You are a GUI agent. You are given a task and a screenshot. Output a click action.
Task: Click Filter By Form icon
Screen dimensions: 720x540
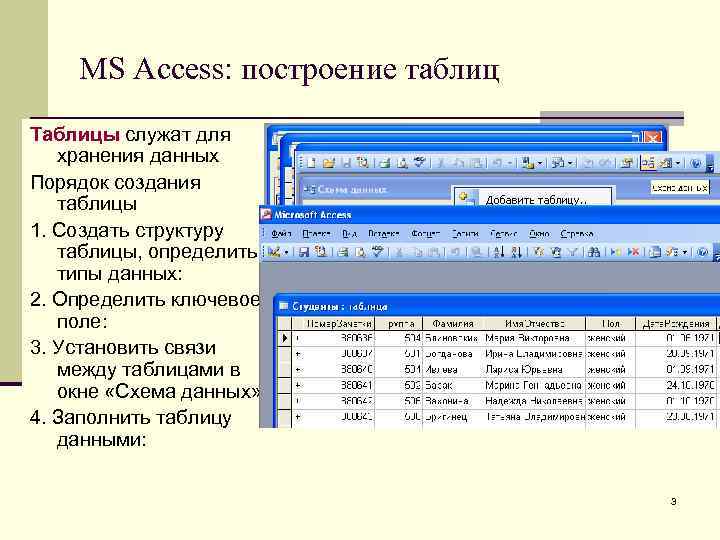point(556,252)
